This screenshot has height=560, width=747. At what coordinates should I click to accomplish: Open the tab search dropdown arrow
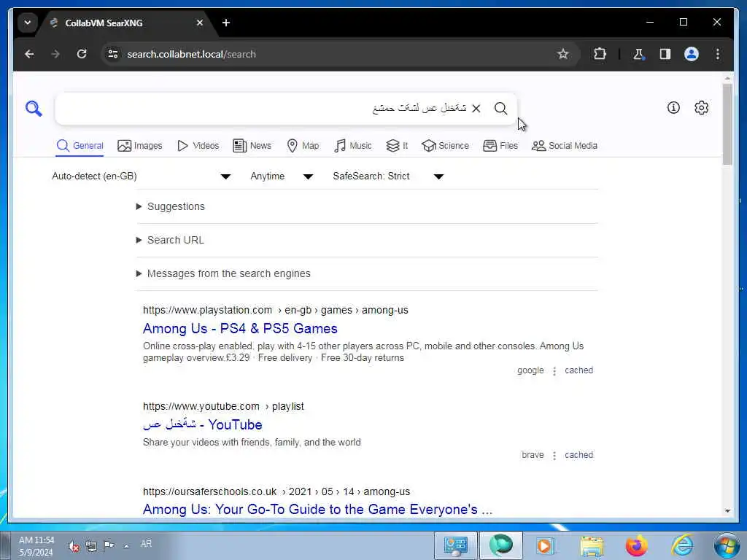28,23
